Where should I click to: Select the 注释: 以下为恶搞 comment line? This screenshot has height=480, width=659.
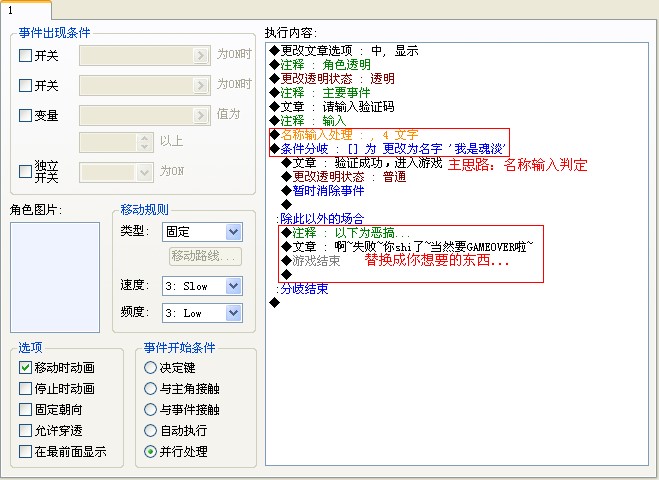pyautogui.click(x=346, y=232)
